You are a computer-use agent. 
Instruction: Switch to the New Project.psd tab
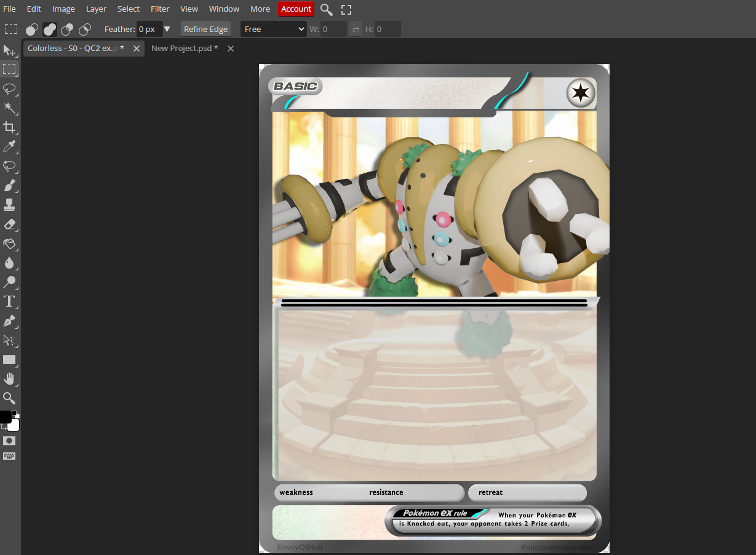pyautogui.click(x=185, y=48)
